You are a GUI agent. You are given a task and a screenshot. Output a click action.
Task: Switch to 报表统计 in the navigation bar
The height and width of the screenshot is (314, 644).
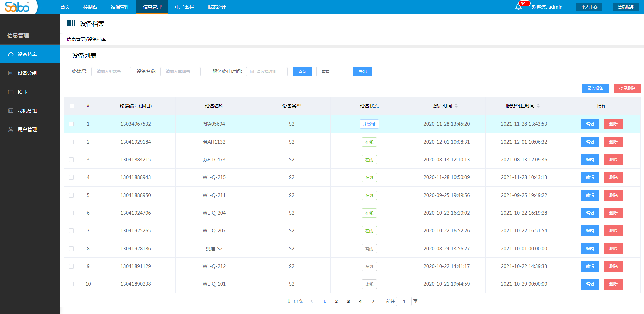click(216, 7)
